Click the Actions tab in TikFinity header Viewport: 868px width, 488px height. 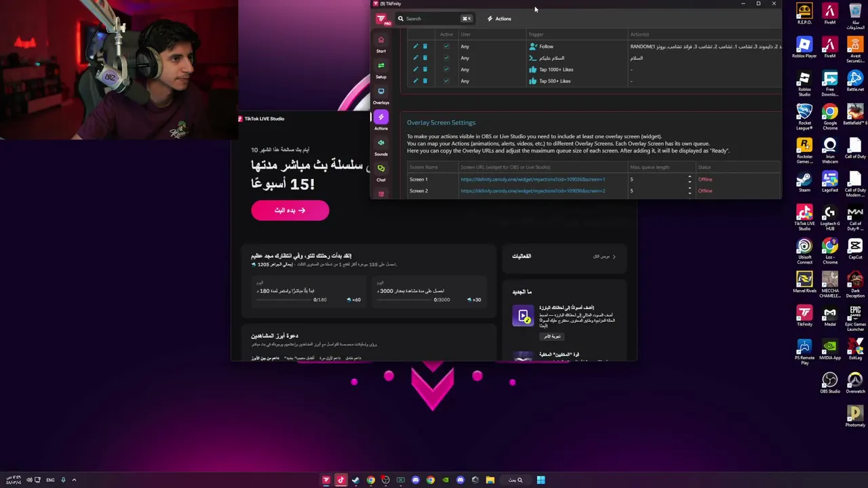tap(499, 19)
